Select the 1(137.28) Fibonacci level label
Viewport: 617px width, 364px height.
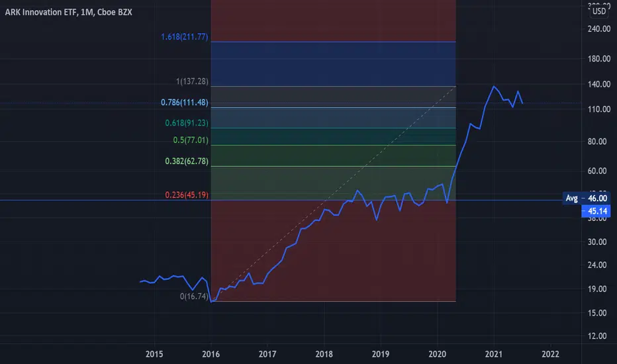pos(191,81)
